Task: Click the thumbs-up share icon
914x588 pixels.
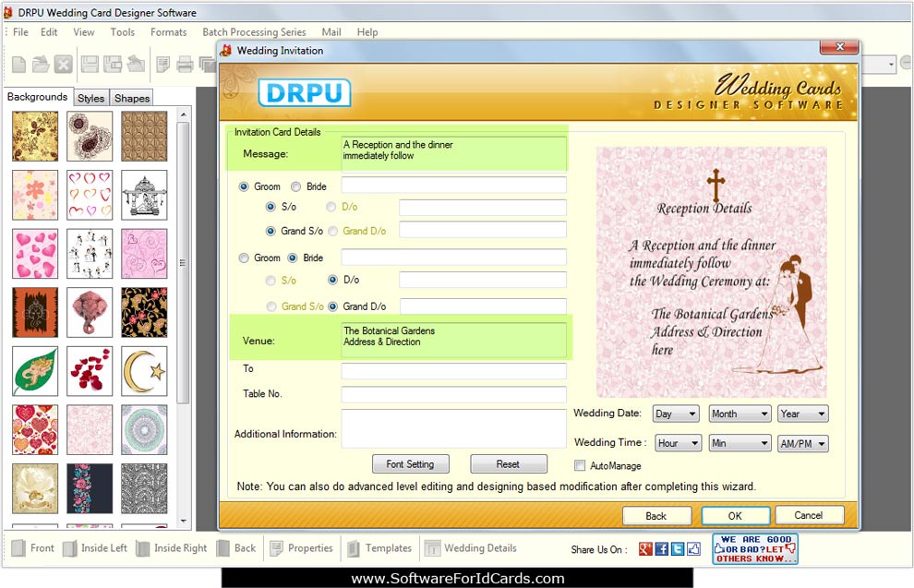Action: click(x=693, y=548)
